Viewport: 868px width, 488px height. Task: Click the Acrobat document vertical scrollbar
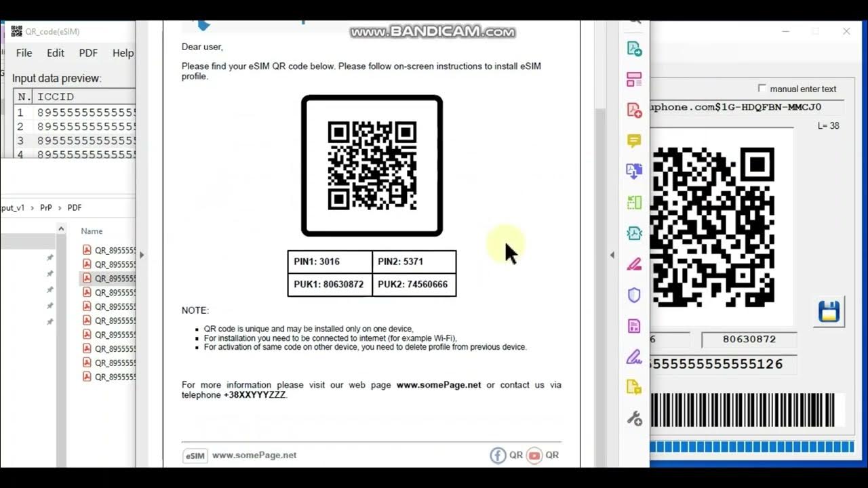(x=599, y=288)
